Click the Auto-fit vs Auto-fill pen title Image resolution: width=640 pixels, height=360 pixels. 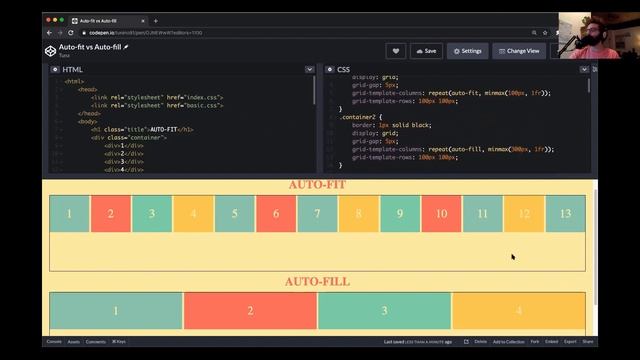pos(90,47)
